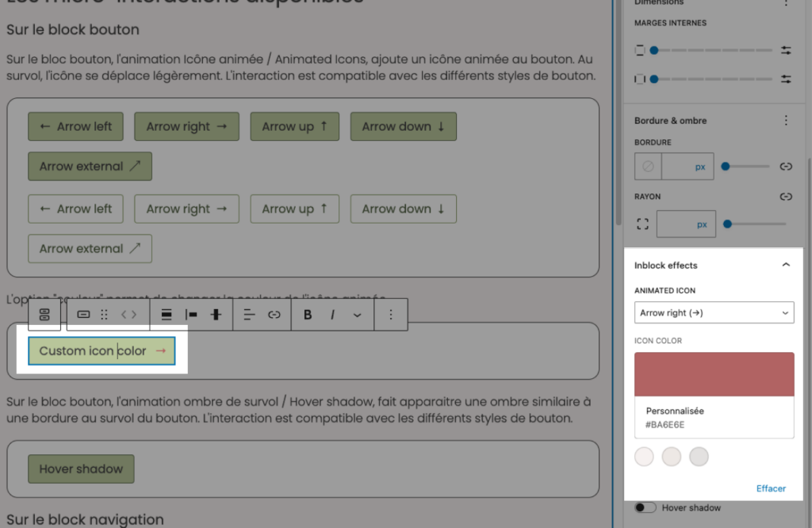Unlink border sides next to Bordure

[786, 166]
